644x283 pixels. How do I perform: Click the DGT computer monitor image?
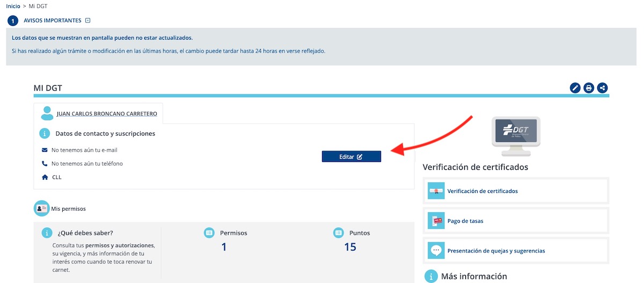[516, 136]
